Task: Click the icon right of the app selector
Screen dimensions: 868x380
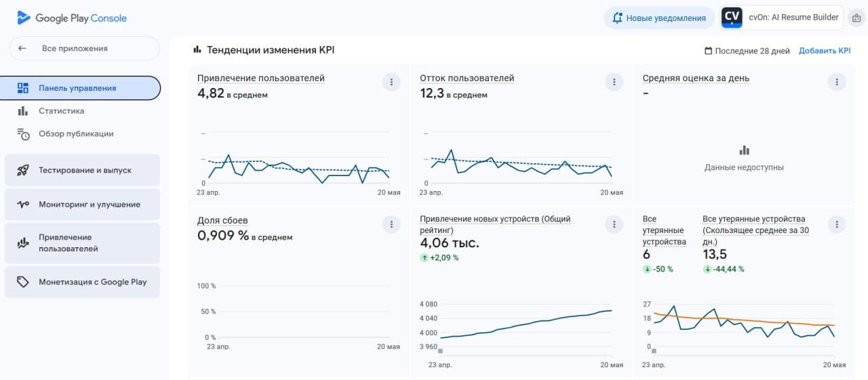Action: point(856,18)
